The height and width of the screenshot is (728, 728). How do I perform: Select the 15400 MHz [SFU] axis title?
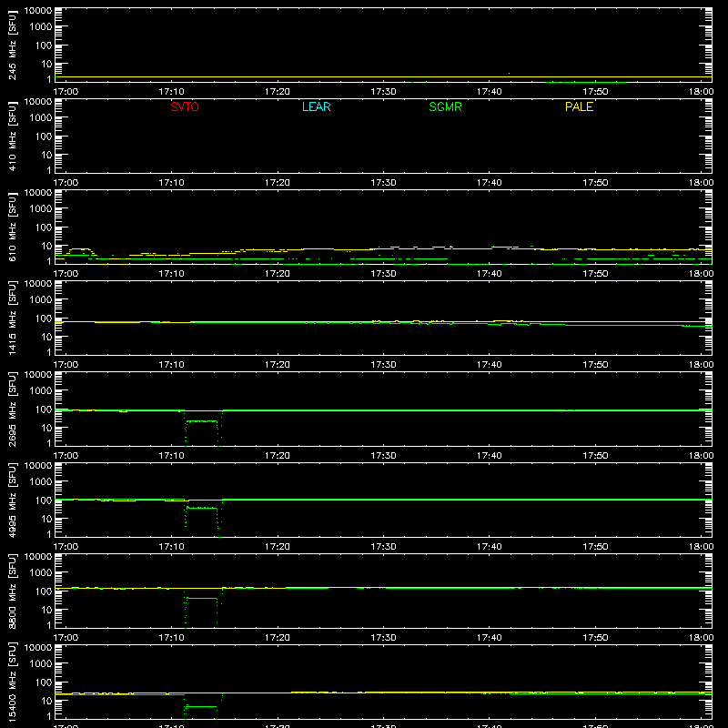click(13, 682)
